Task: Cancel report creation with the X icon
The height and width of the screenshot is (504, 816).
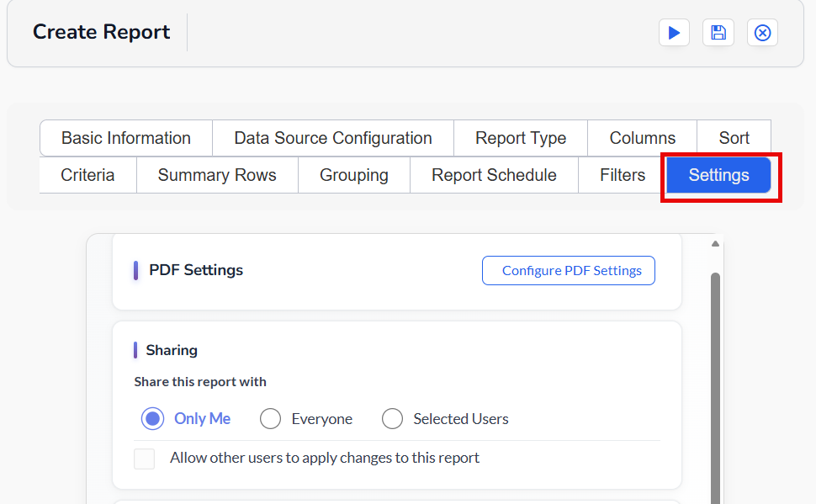Action: click(762, 33)
